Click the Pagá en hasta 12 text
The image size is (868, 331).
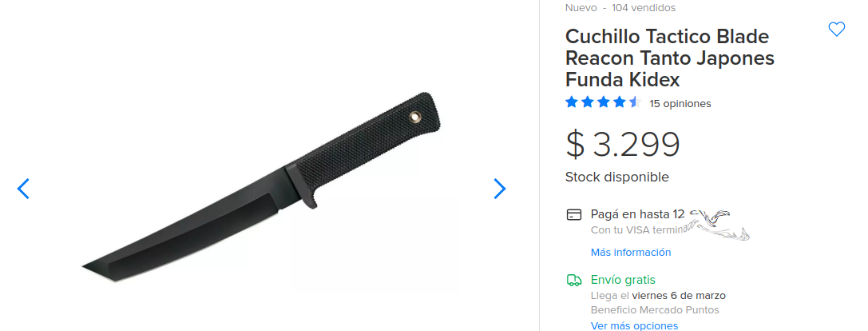point(638,214)
